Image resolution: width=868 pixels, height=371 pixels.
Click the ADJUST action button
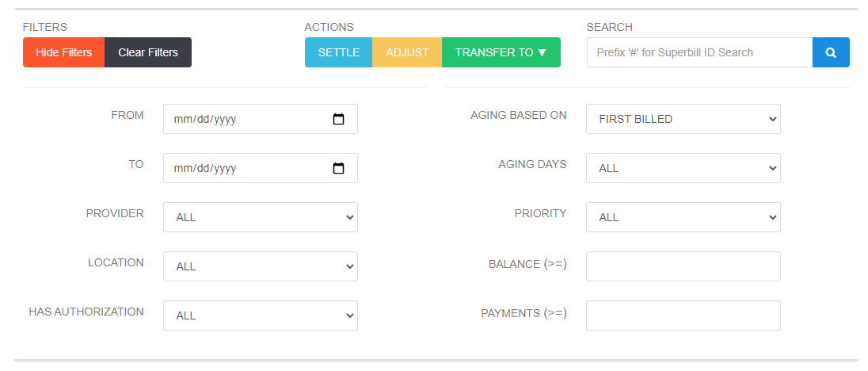(x=407, y=52)
